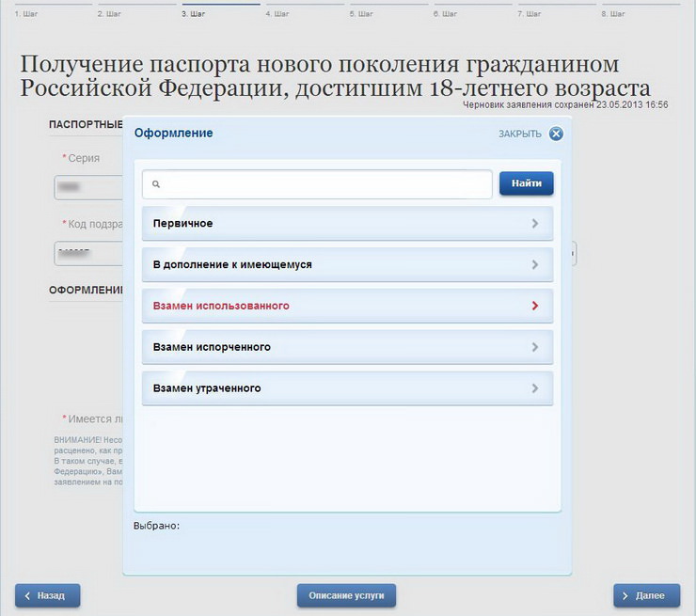Open Описание услуги button

(x=346, y=595)
